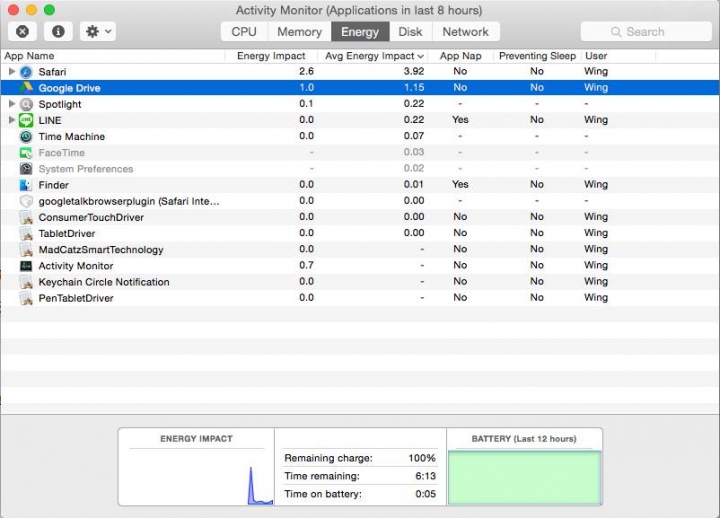Click the ConsumerTouchDriver app icon
Viewport: 720px width, 518px height.
(26, 217)
